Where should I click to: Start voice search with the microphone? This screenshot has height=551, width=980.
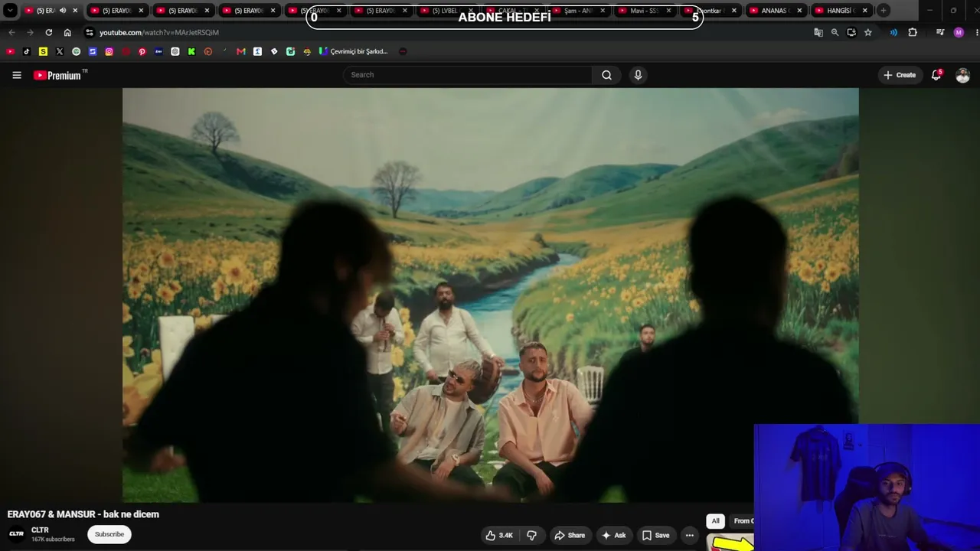point(638,75)
